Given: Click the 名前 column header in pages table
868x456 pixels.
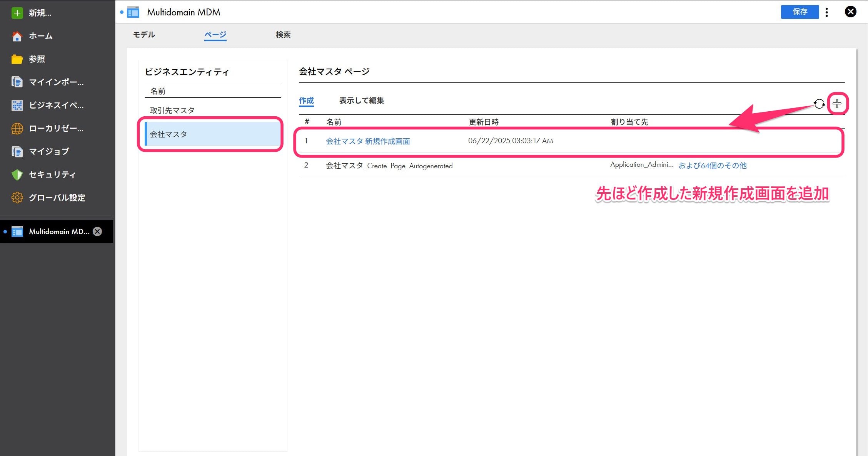Looking at the screenshot, I should point(334,122).
